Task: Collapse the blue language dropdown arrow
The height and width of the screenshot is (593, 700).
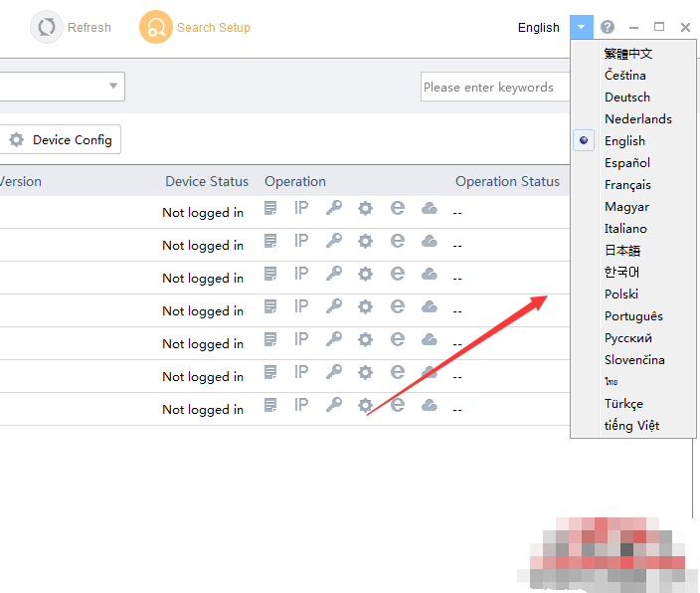Action: pos(582,27)
